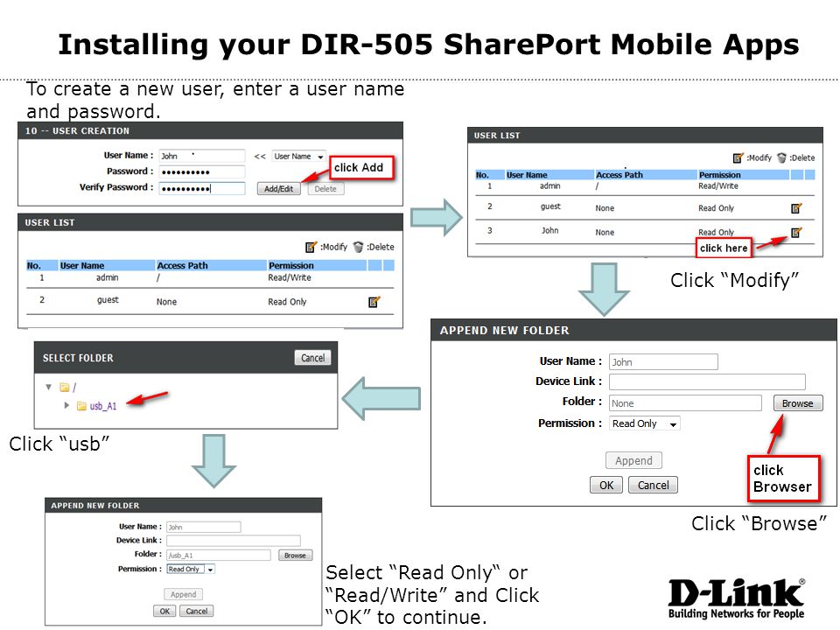
Task: Open the Permission dropdown in large Append dialog
Action: (x=645, y=423)
